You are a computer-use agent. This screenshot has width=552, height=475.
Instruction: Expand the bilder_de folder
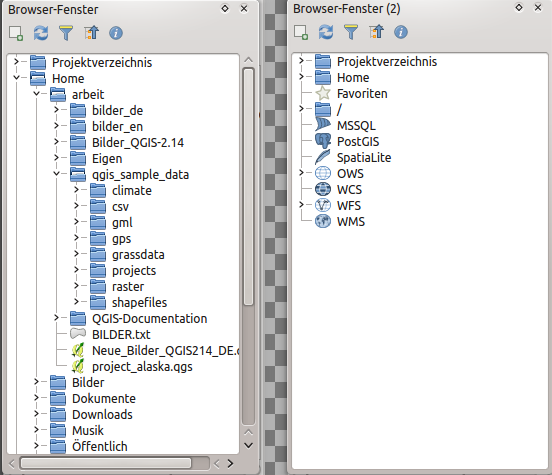pos(56,110)
